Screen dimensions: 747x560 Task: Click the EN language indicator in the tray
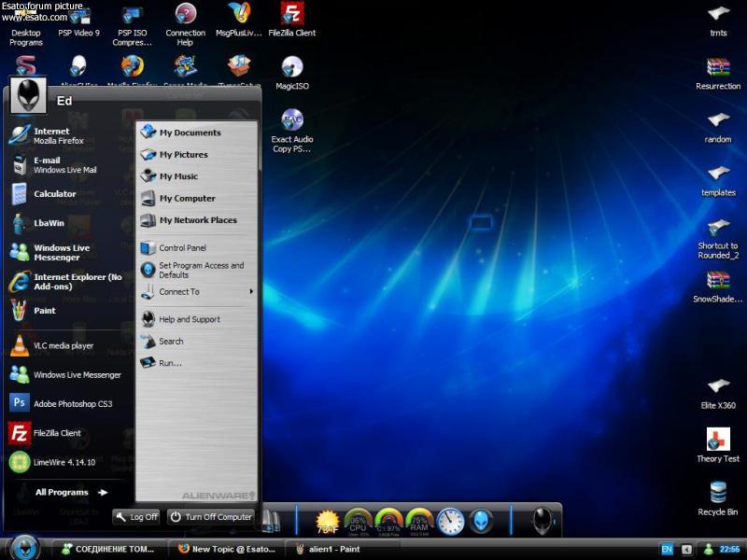coord(667,549)
